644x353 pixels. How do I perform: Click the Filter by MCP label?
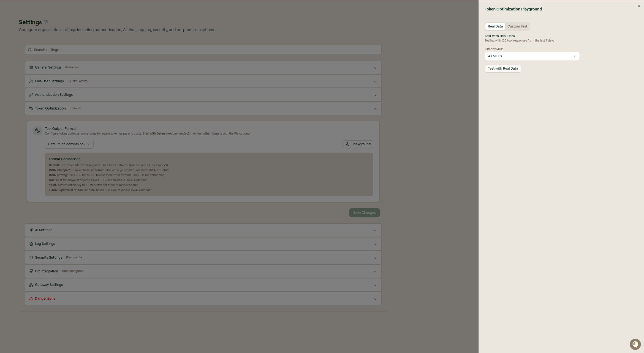pyautogui.click(x=494, y=49)
